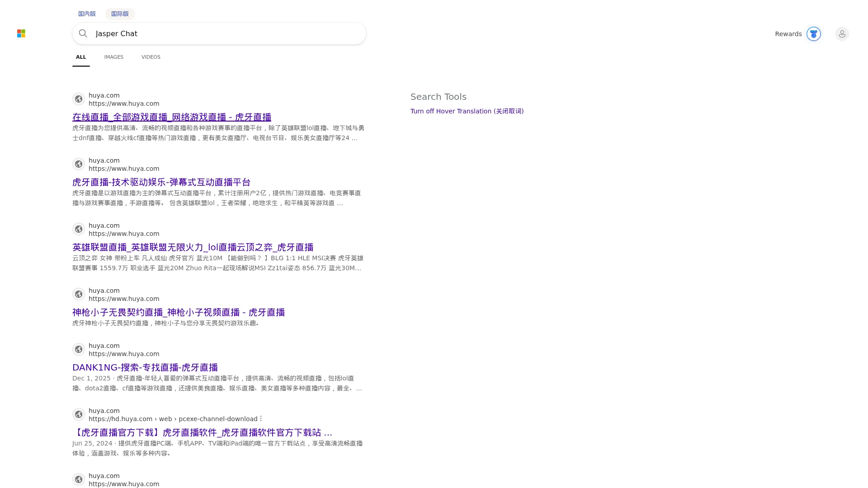Select the IMAGES tab
Viewport: 868px width, 488px height.
113,57
